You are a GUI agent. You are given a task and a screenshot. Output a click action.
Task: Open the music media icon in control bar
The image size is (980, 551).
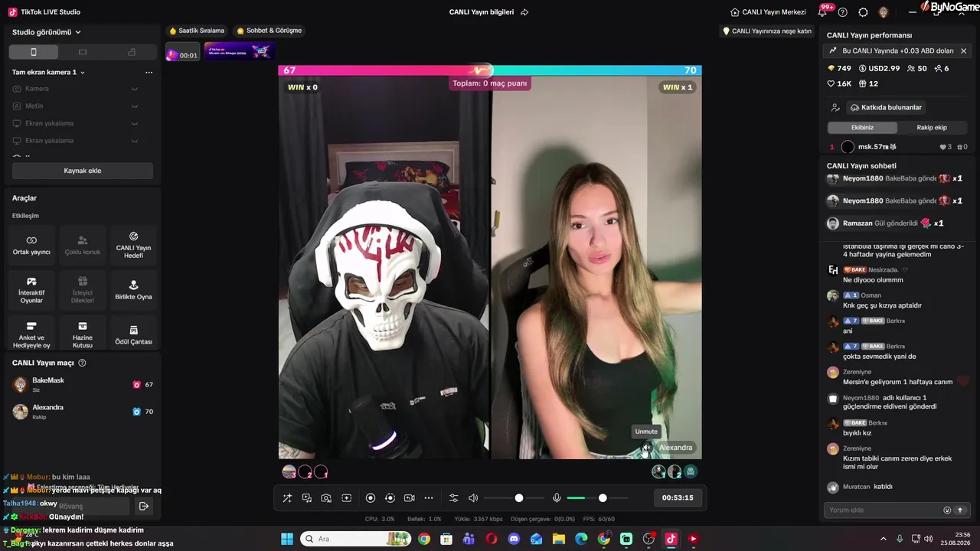pyautogui.click(x=307, y=498)
